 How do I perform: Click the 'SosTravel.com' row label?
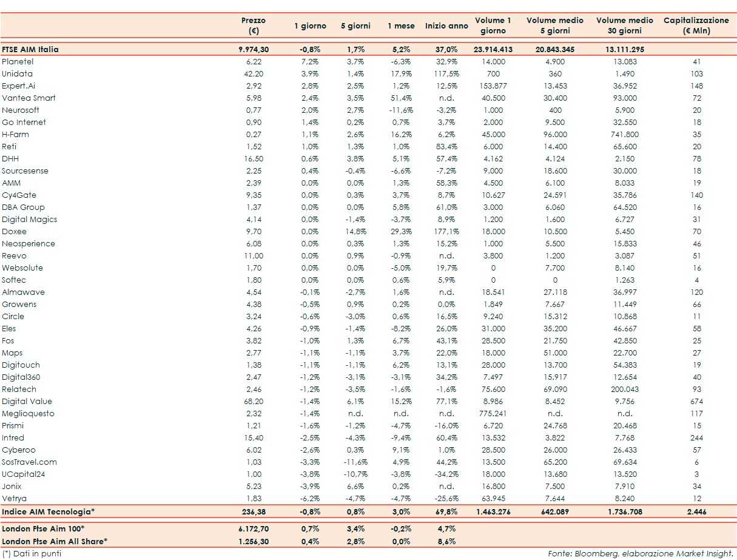point(29,462)
